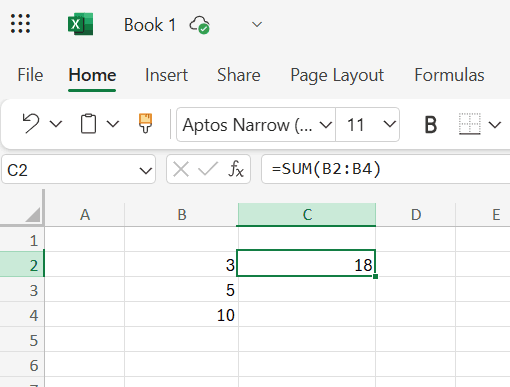The image size is (510, 387).
Task: Expand the Undo history dropdown arrow
Action: point(56,124)
